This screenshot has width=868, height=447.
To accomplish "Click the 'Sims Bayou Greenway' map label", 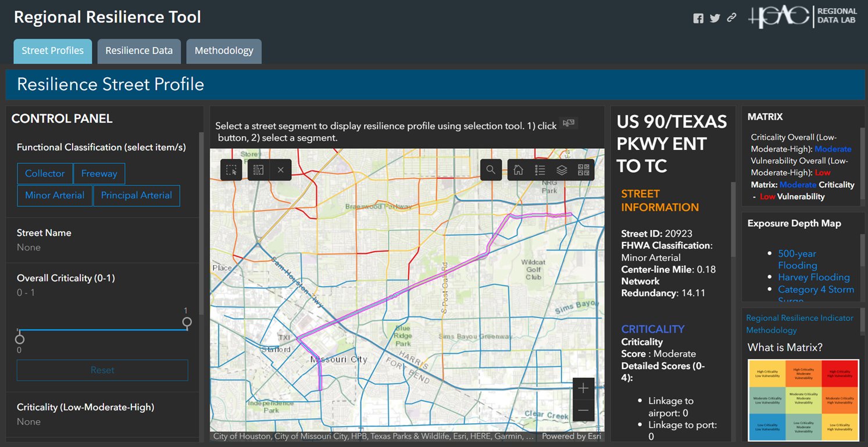I will (x=476, y=337).
